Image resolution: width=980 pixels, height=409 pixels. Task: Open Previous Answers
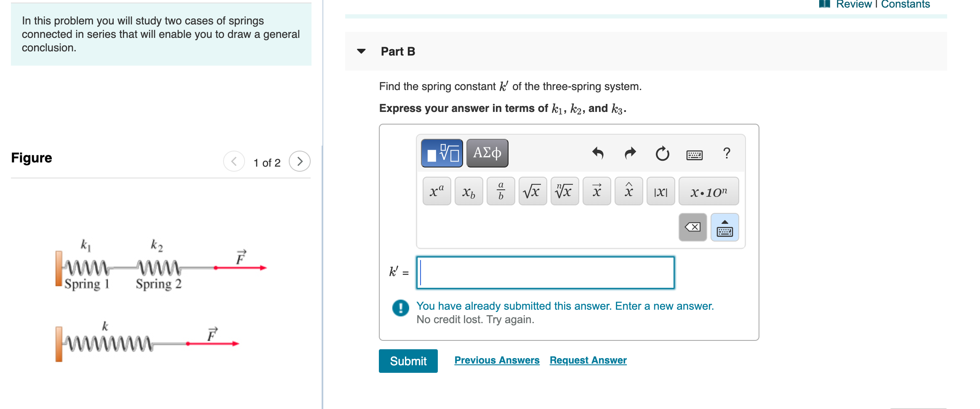[x=497, y=360]
